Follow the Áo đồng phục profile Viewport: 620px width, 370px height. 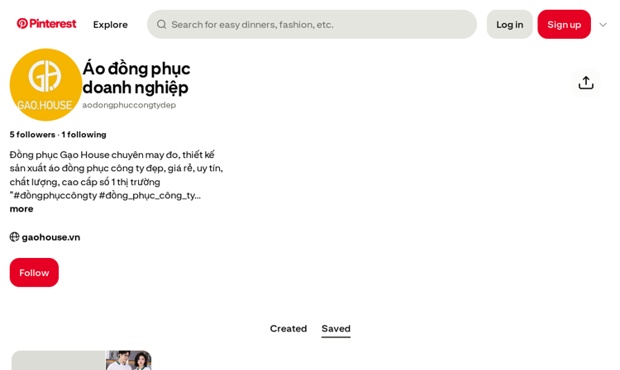pos(34,273)
